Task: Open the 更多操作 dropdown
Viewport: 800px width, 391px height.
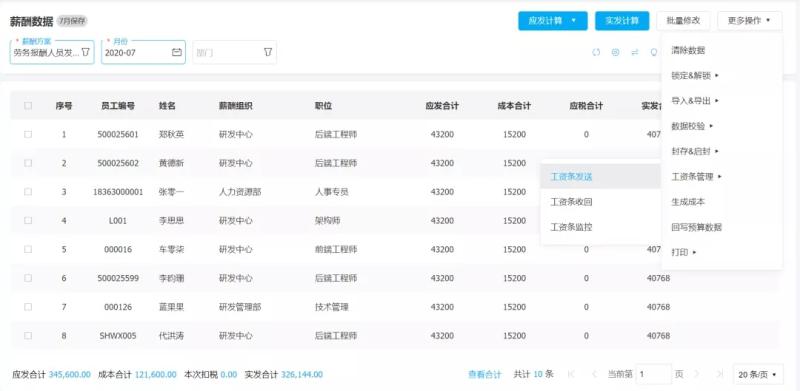Action: coord(749,21)
